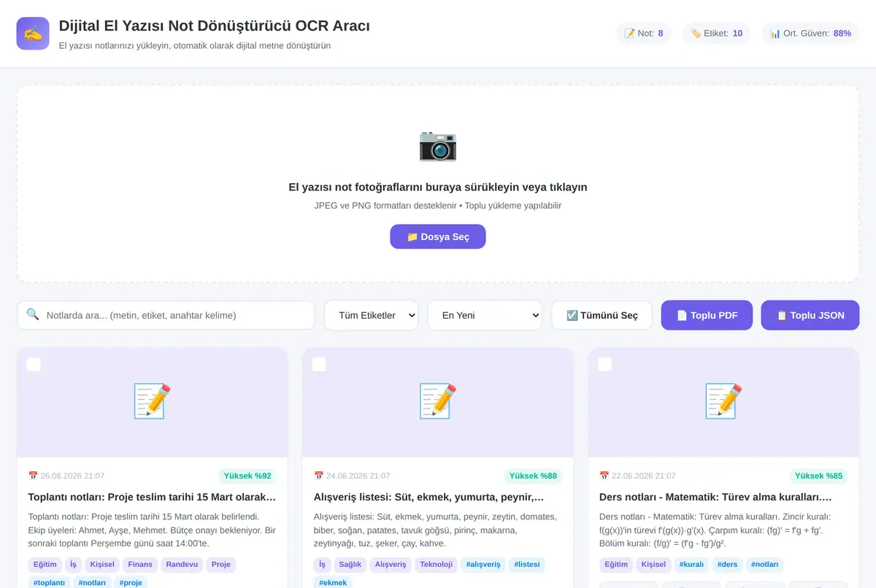The image size is (876, 588).
Task: Open the note titled "Toplantı notları: Proje teslim tarihi..."
Action: [x=152, y=498]
